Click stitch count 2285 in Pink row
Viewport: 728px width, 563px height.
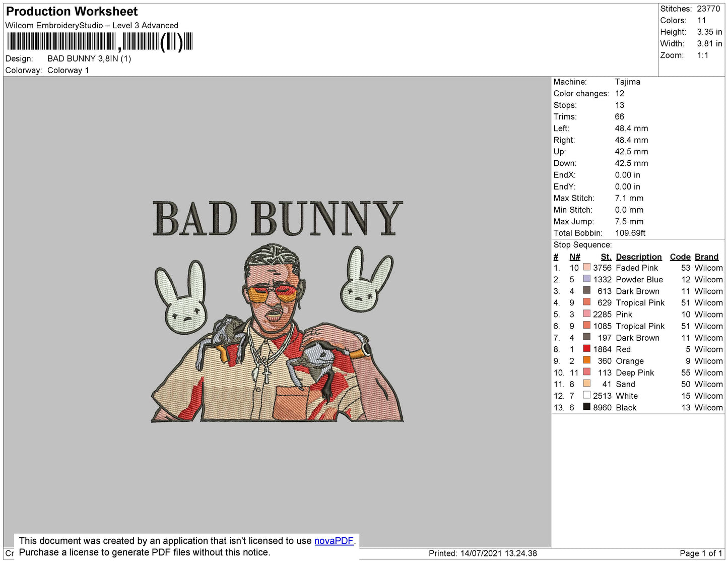[602, 314]
